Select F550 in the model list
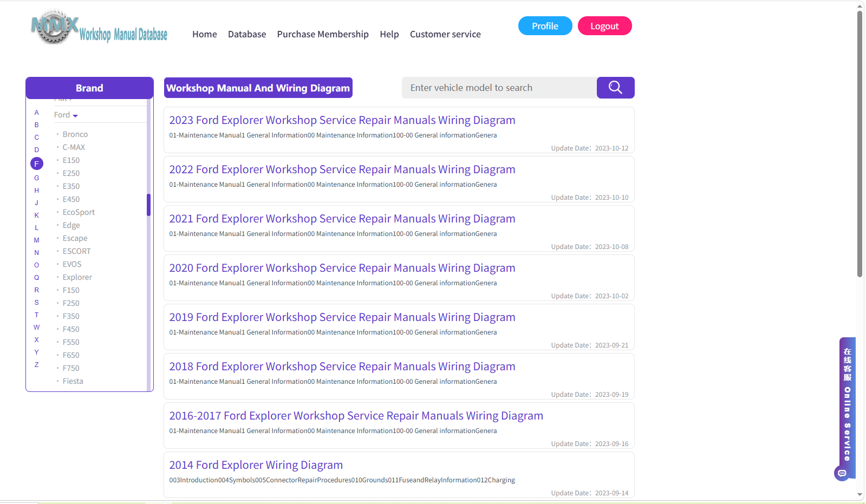 pyautogui.click(x=71, y=342)
